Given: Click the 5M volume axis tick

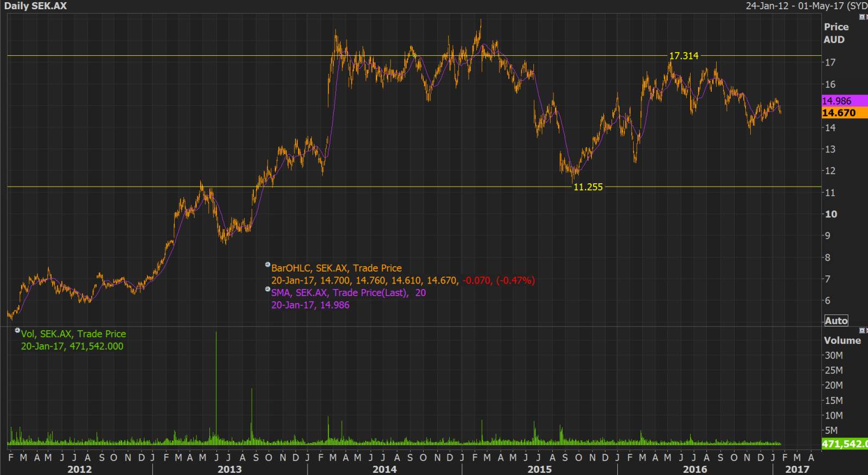Looking at the screenshot, I should tap(831, 431).
